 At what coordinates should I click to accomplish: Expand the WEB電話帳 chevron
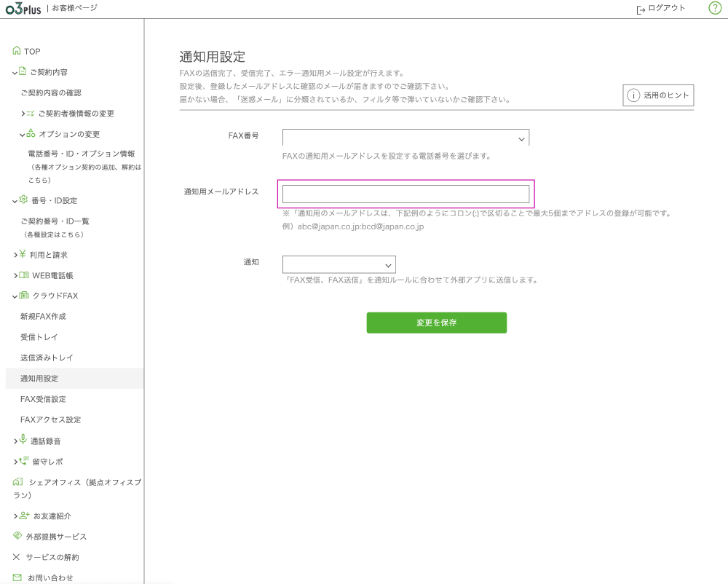[x=16, y=276]
